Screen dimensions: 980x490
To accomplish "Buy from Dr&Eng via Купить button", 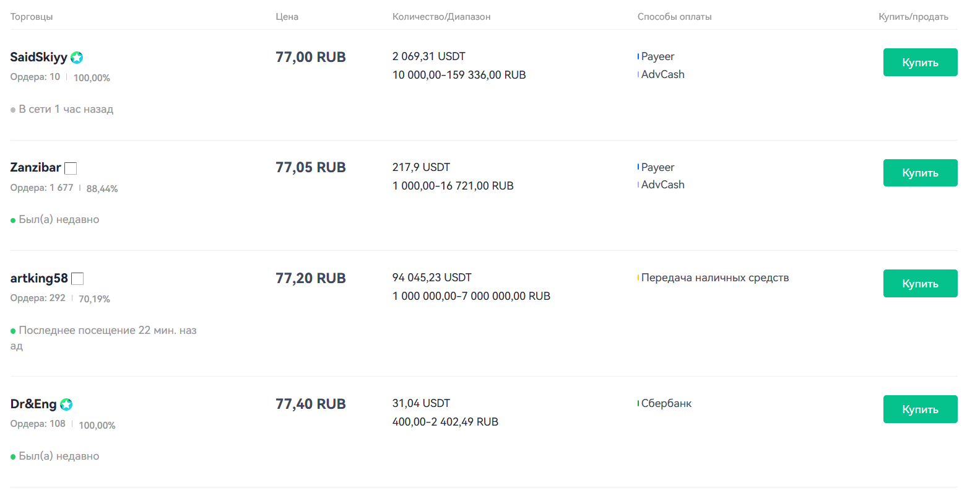I will tap(920, 409).
